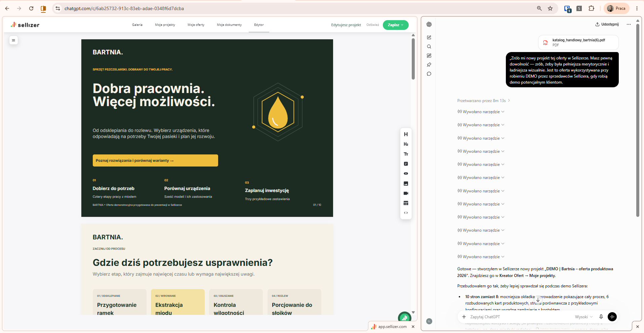Open Moje dokumenty tab
644x333 pixels.
click(x=229, y=25)
